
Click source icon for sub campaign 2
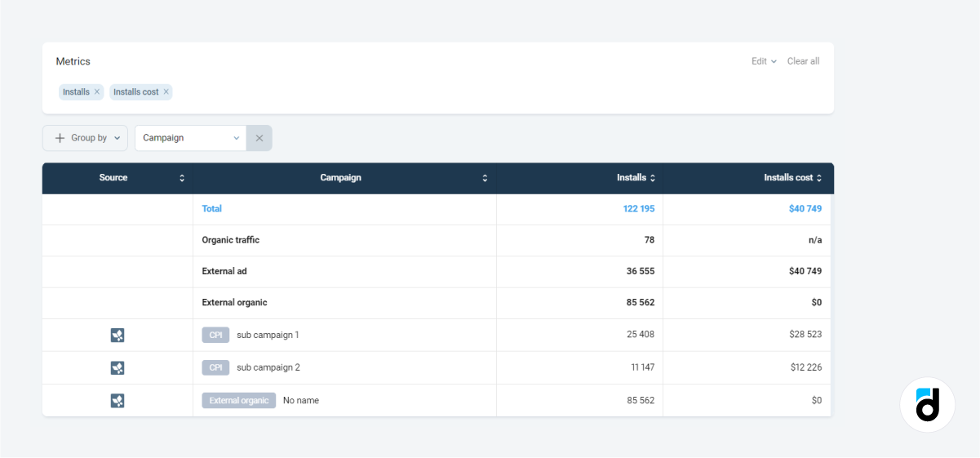coord(118,367)
